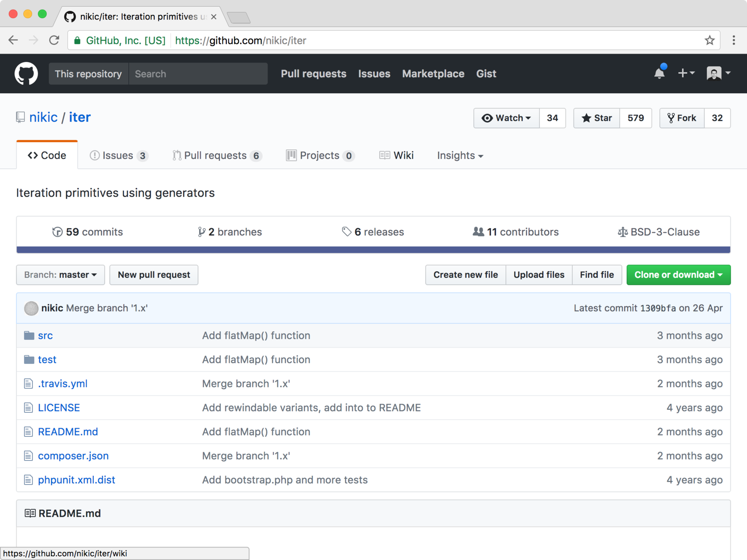747x560 pixels.
Task: Reload the page
Action: (54, 40)
